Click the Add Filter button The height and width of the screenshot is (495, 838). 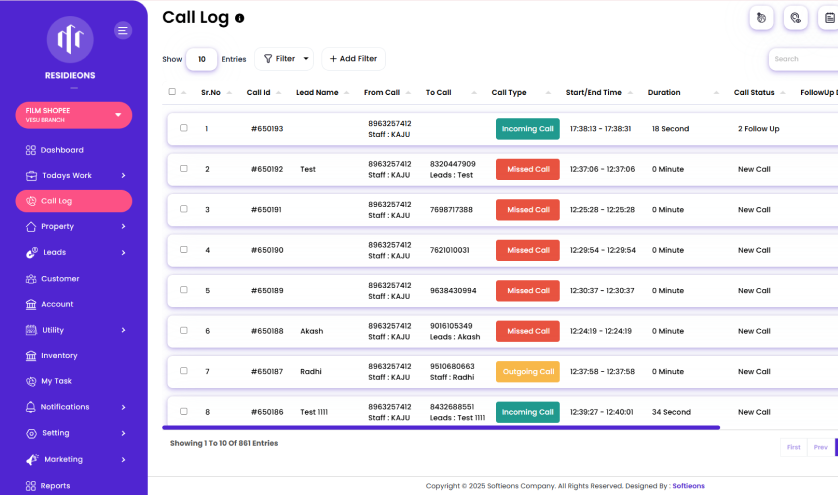[x=353, y=59]
